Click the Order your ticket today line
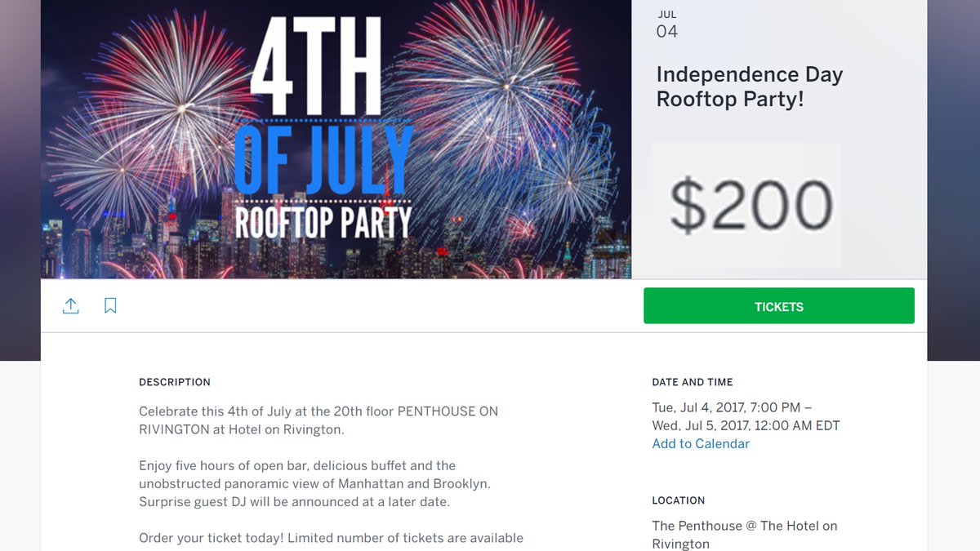Screen dimensions: 980x551 (331, 538)
